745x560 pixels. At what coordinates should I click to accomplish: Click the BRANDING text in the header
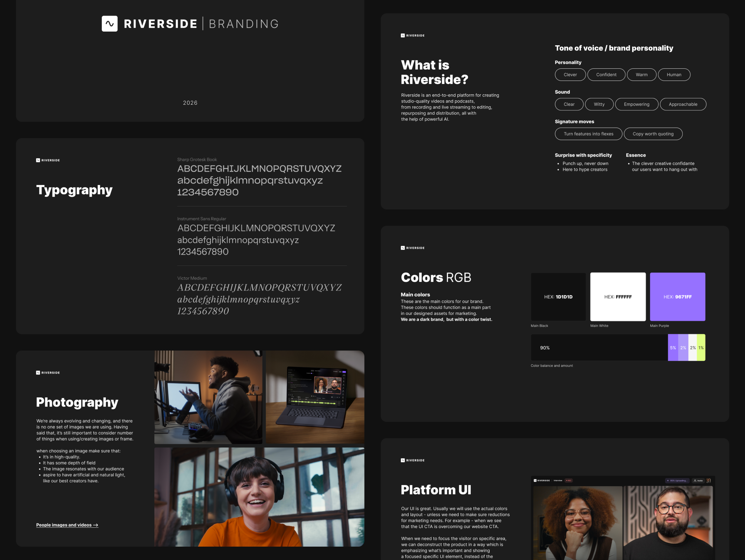pos(244,24)
